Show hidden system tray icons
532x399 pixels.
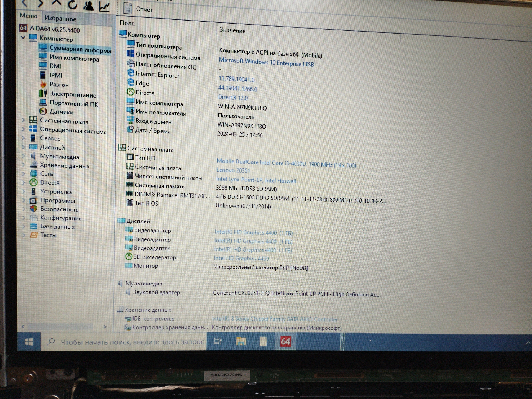[x=528, y=343]
